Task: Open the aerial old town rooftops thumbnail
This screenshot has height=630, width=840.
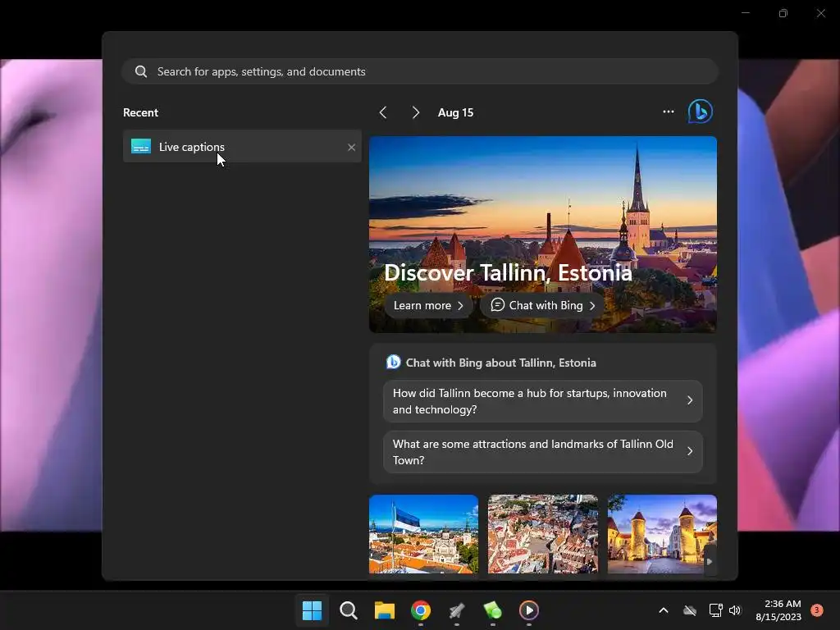Action: click(543, 534)
